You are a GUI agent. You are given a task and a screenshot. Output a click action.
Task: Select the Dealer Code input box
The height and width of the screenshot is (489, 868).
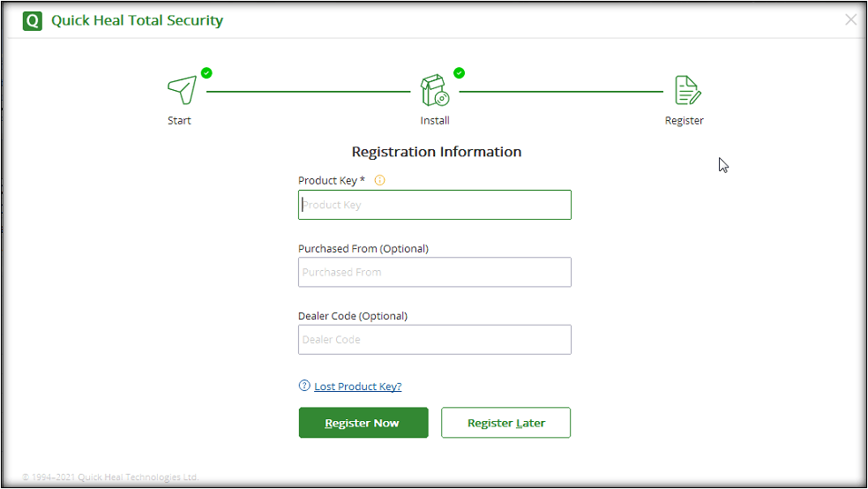435,340
